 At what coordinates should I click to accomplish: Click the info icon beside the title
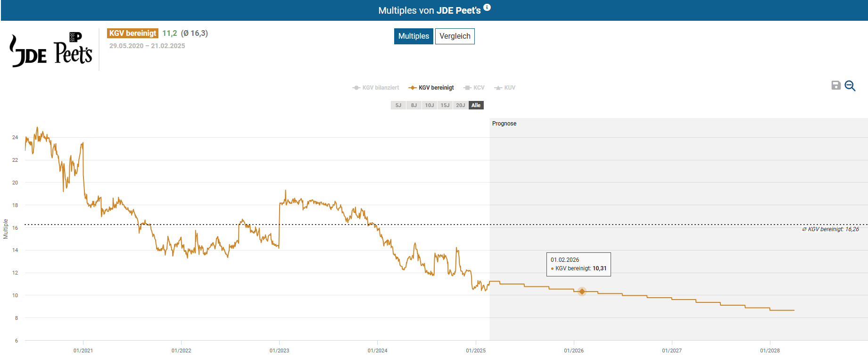487,8
